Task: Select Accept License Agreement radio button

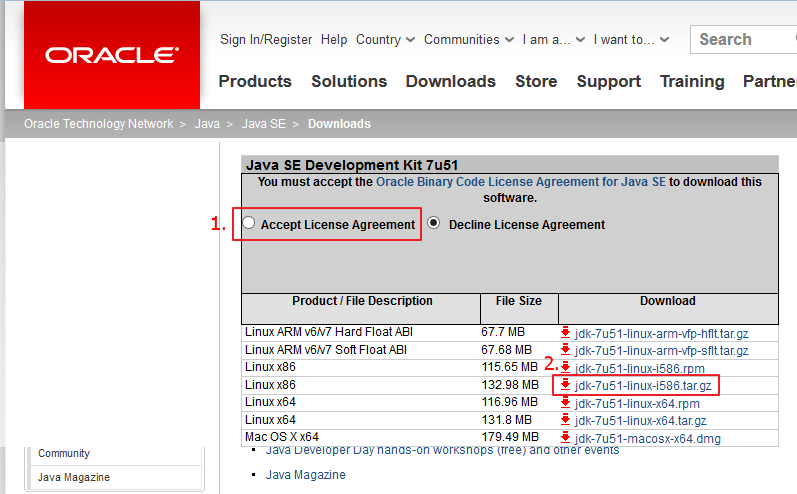Action: tap(249, 223)
